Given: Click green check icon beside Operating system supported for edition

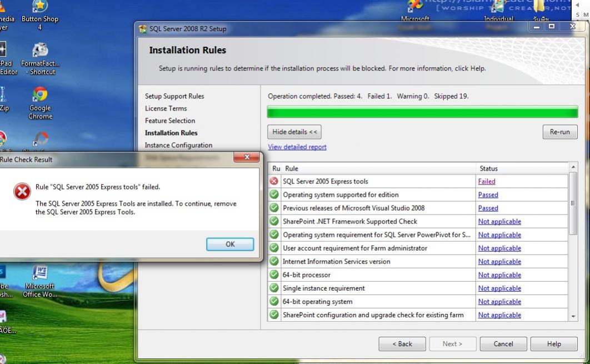Looking at the screenshot, I should click(x=274, y=195).
